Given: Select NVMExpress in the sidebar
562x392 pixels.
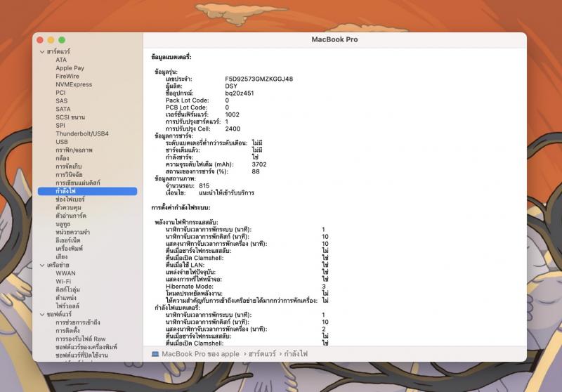Looking at the screenshot, I should pos(74,84).
